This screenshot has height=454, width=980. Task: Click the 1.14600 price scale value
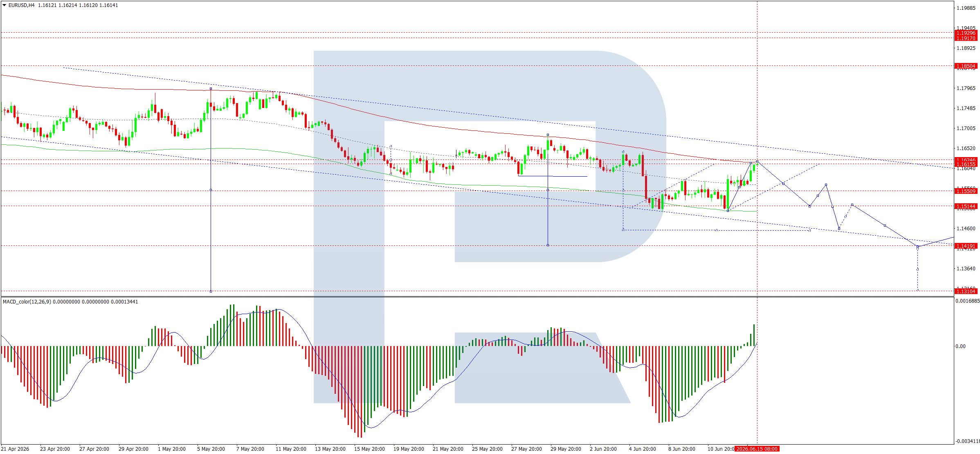(966, 229)
